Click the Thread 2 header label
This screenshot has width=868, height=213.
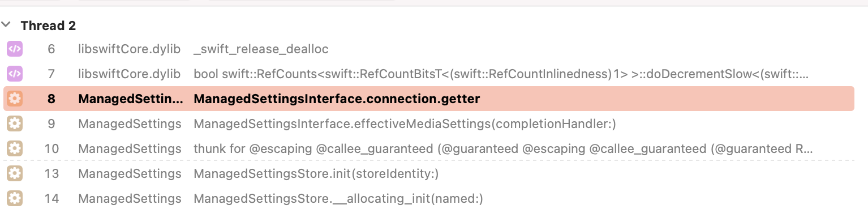tap(48, 25)
